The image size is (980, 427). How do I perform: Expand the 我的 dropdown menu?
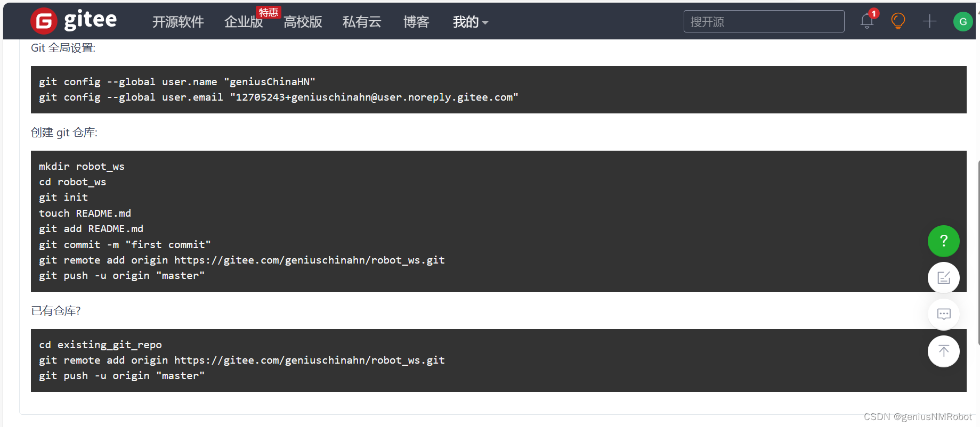tap(470, 22)
